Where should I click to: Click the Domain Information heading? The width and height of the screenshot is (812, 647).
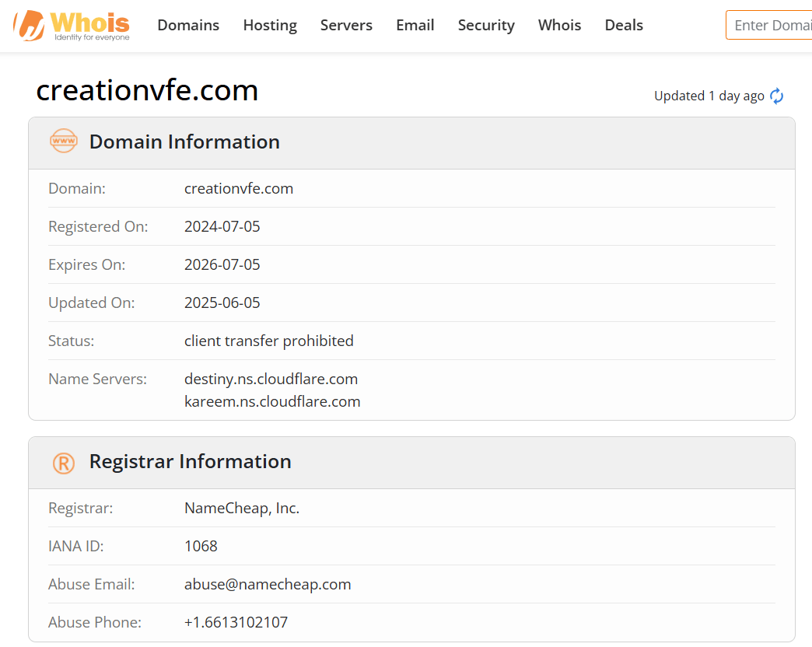coord(184,142)
